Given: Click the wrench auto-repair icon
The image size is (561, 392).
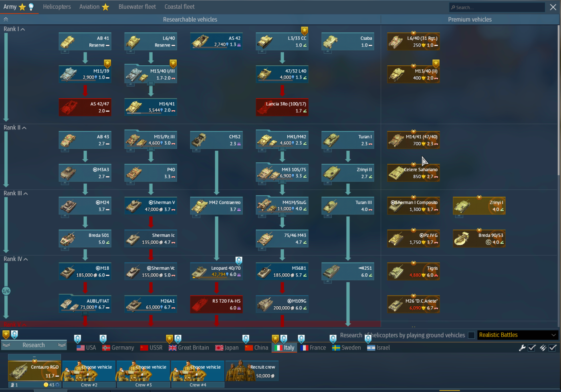Looking at the screenshot, I should [x=522, y=348].
